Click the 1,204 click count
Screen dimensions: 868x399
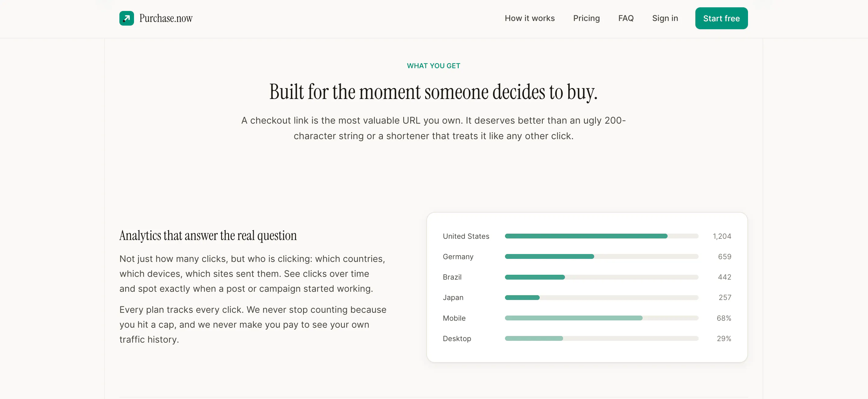point(722,236)
